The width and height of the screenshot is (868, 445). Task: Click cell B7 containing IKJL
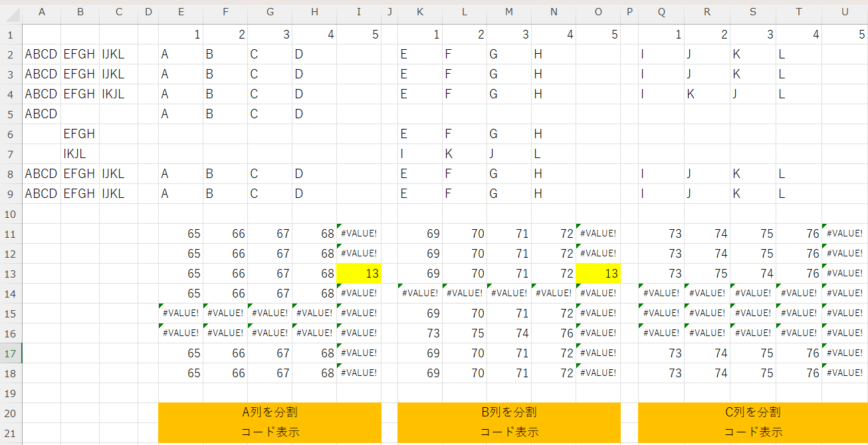(80, 154)
